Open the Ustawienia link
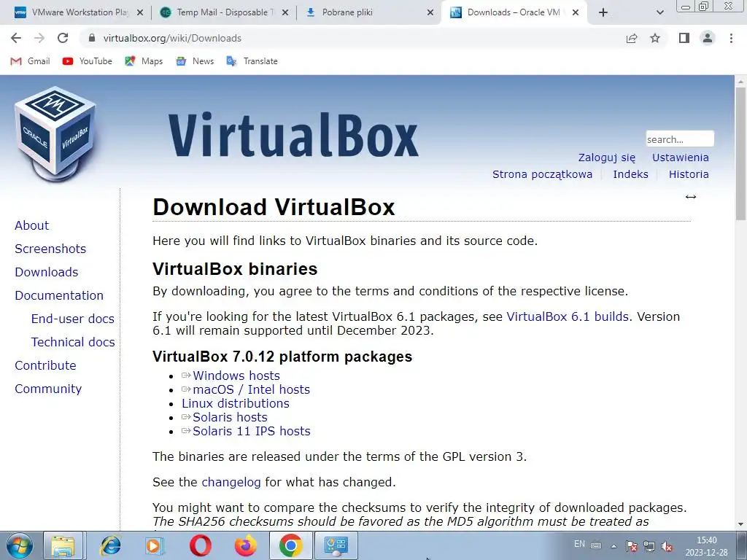The image size is (747, 560). pyautogui.click(x=681, y=157)
